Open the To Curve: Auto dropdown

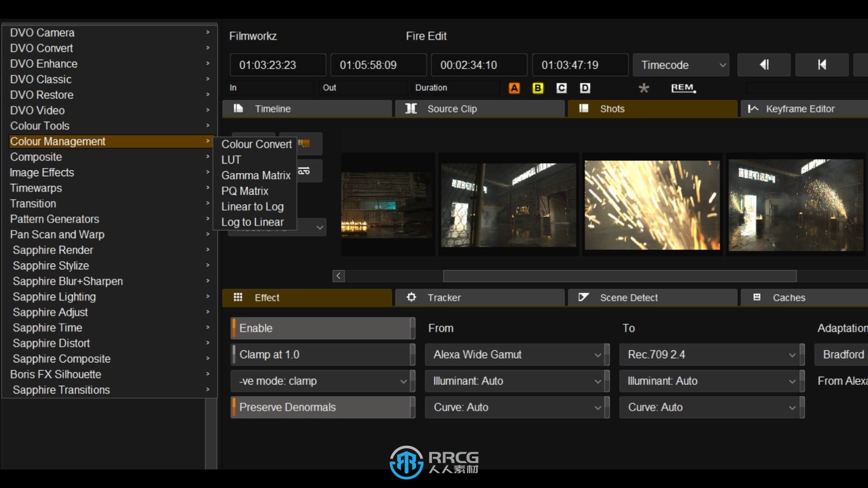[x=712, y=408]
